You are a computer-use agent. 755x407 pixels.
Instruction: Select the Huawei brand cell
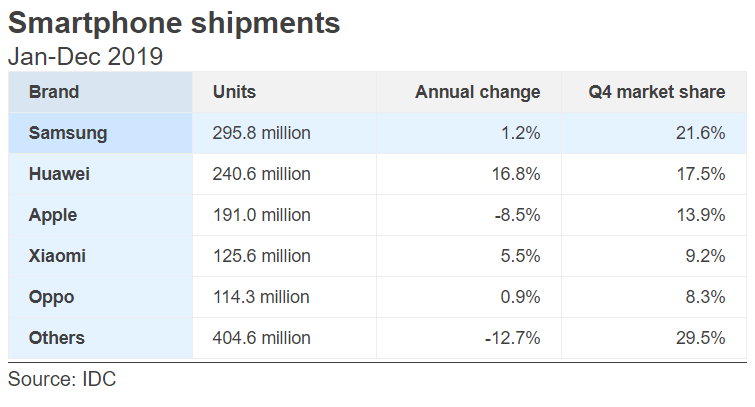pos(60,174)
